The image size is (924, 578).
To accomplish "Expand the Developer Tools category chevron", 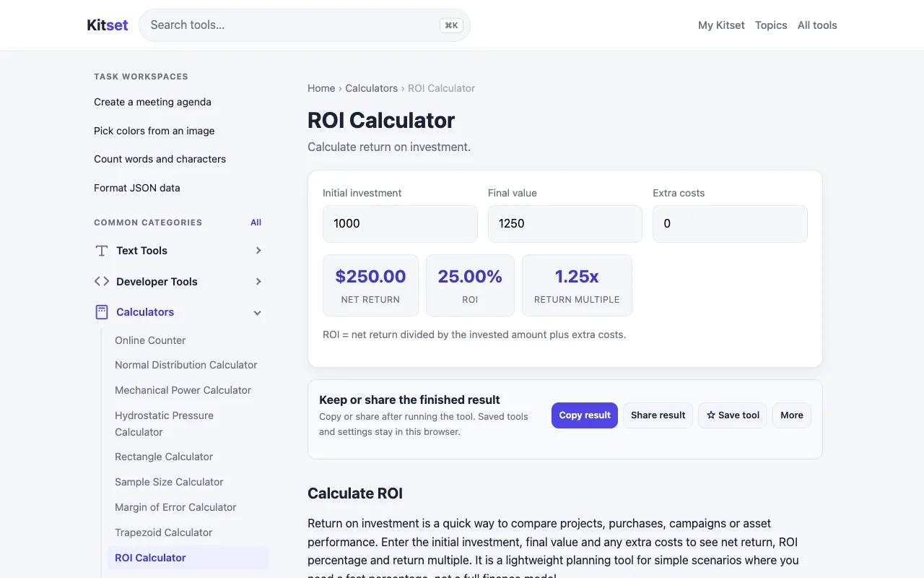I will (258, 282).
